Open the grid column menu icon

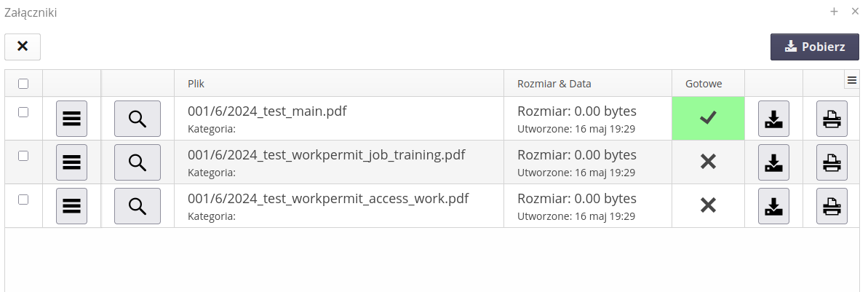coord(852,81)
